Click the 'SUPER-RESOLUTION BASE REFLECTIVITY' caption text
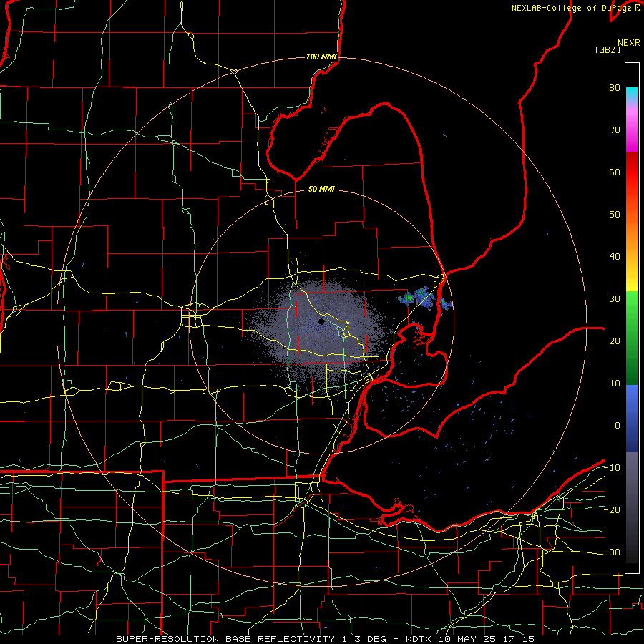The width and height of the screenshot is (644, 644). pos(225,639)
